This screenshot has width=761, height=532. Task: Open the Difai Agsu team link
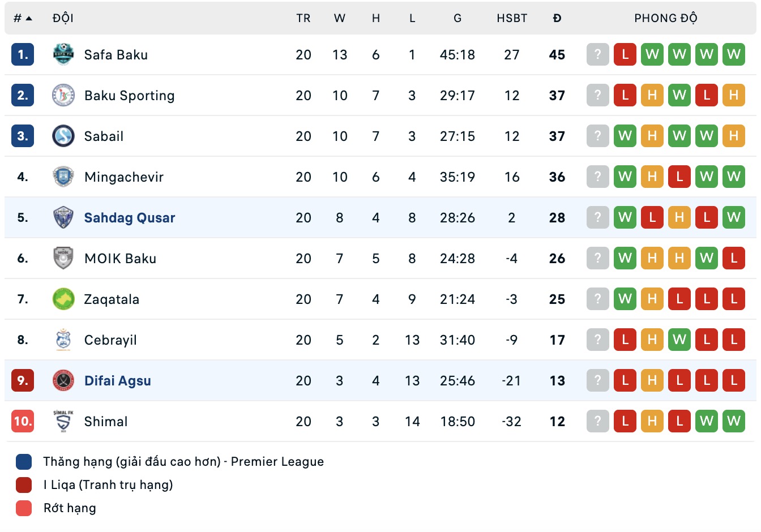click(x=118, y=381)
